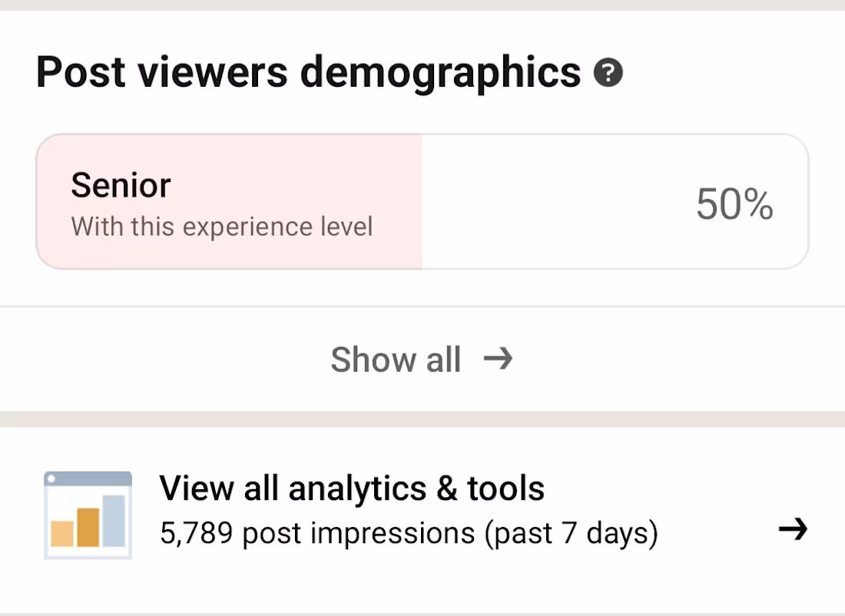This screenshot has width=845, height=616.
Task: Click the arrow beside Show all
Action: click(x=498, y=358)
